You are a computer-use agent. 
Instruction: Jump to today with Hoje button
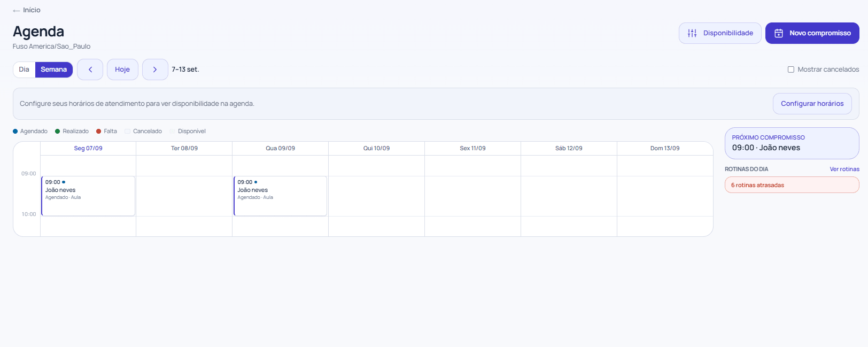tap(122, 70)
